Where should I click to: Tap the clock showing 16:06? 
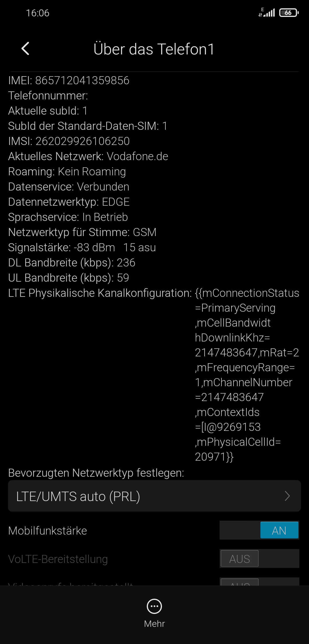pyautogui.click(x=37, y=13)
